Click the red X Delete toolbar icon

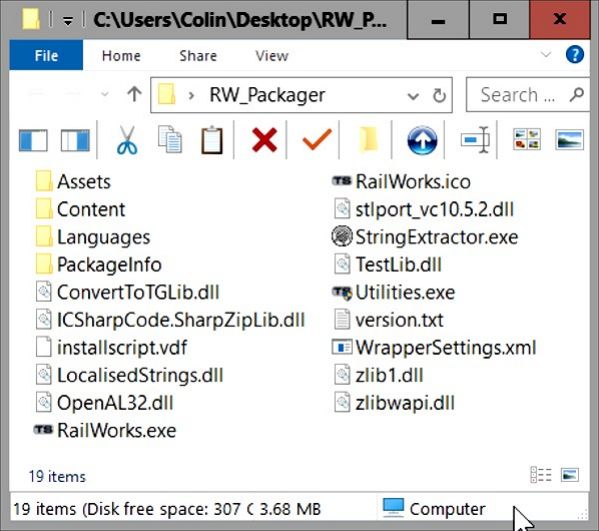pyautogui.click(x=264, y=140)
